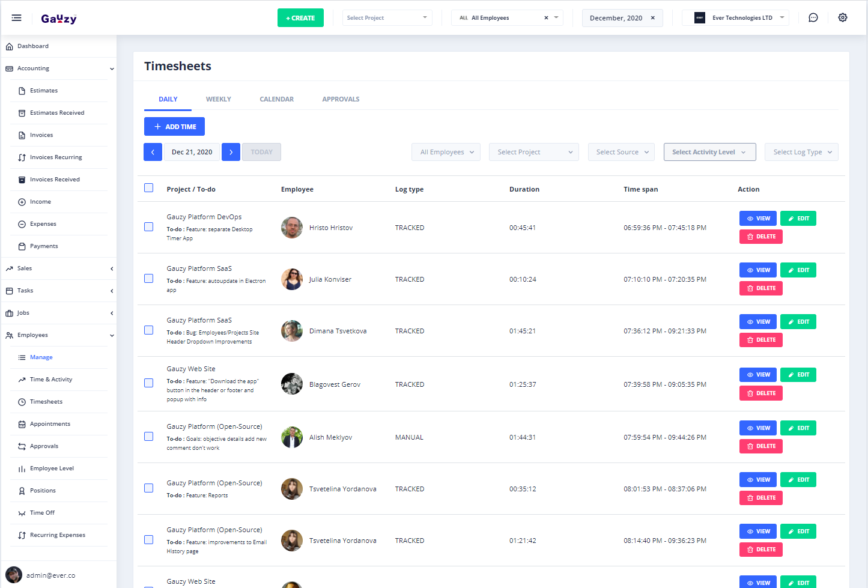Click the Dec 21, 2020 date field

(x=192, y=152)
